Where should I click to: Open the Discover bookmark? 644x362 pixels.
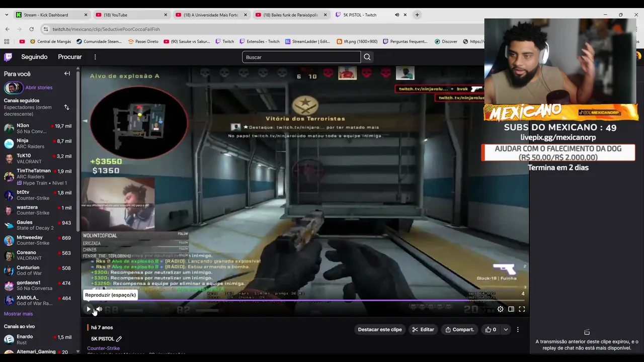446,42
